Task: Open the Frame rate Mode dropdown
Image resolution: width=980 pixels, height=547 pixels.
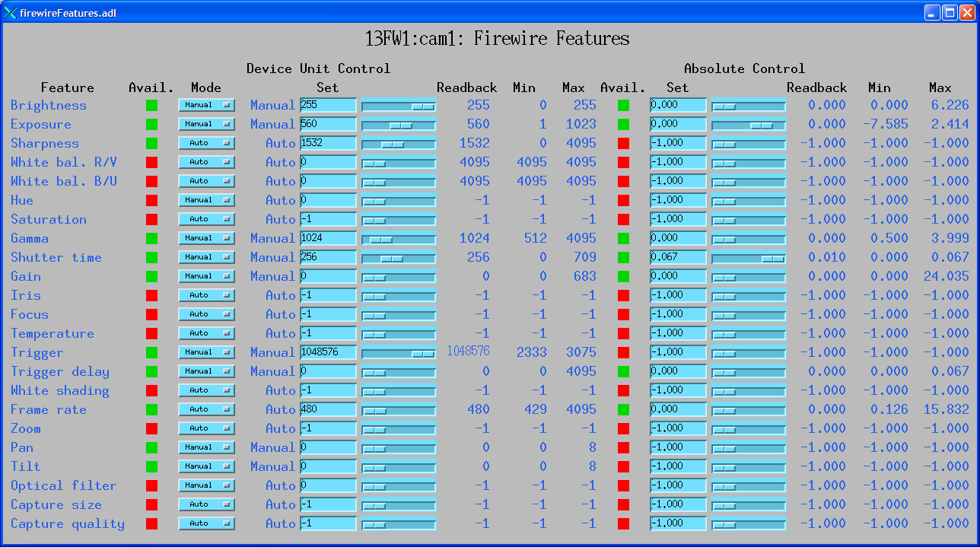Action: 205,409
